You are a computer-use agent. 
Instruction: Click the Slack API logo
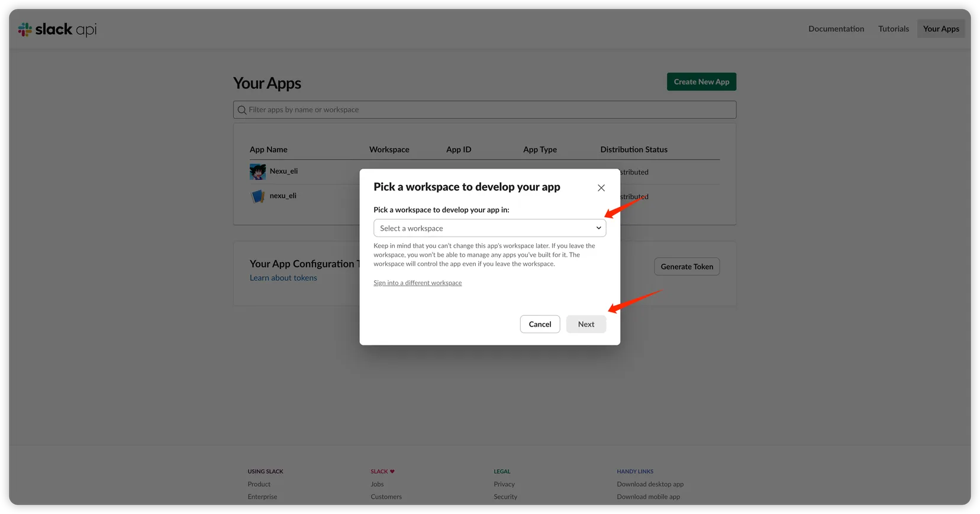57,29
